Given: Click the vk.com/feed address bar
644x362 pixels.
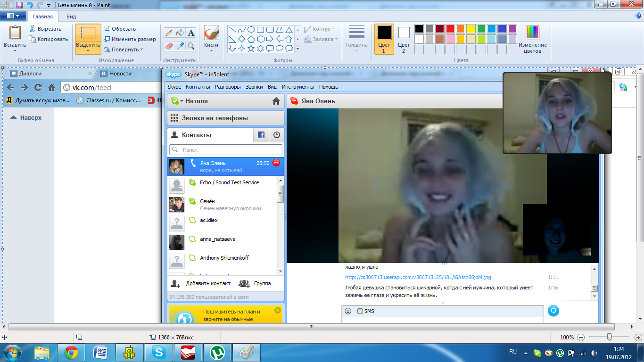Looking at the screenshot, I should 112,87.
